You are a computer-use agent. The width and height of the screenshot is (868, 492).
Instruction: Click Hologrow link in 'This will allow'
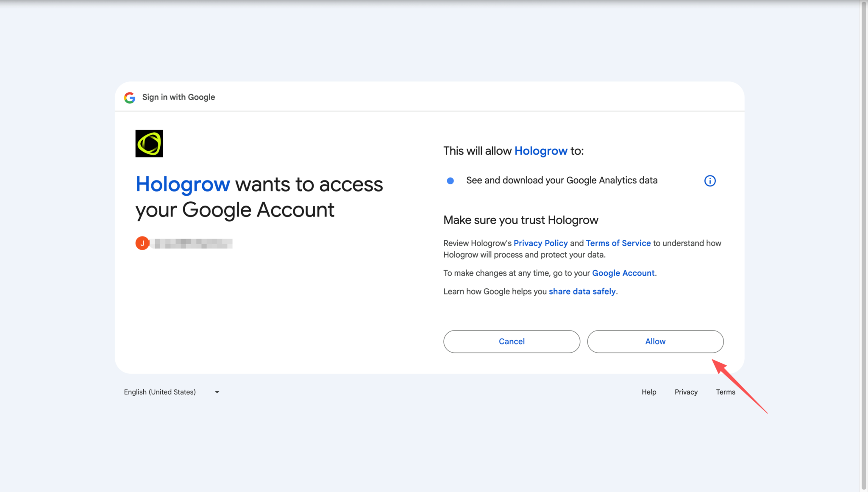541,151
